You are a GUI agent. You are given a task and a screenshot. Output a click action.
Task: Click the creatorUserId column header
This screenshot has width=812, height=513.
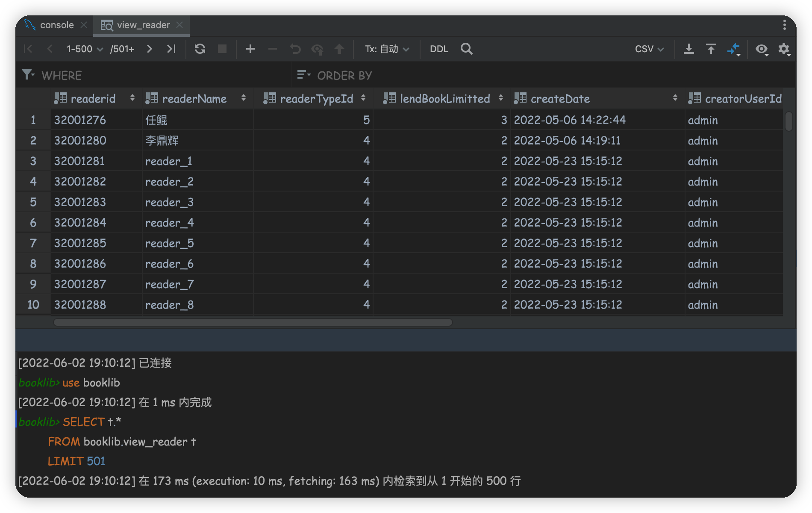[x=735, y=98]
